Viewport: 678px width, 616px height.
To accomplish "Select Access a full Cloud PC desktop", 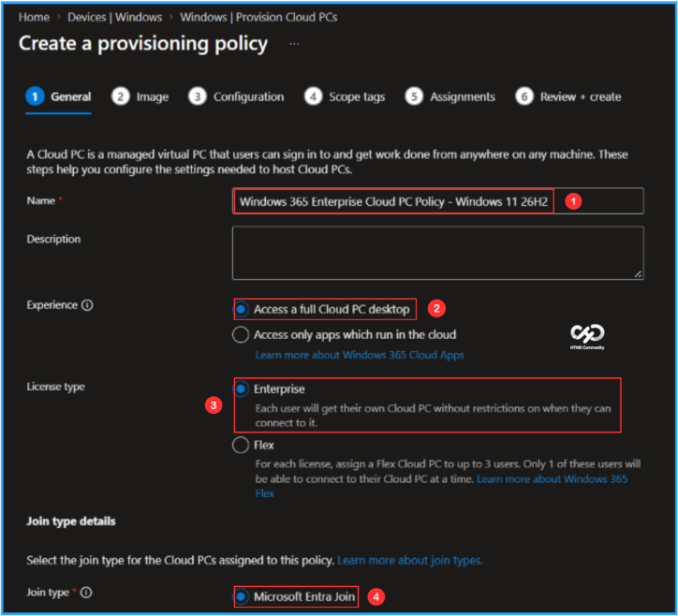I will click(241, 309).
